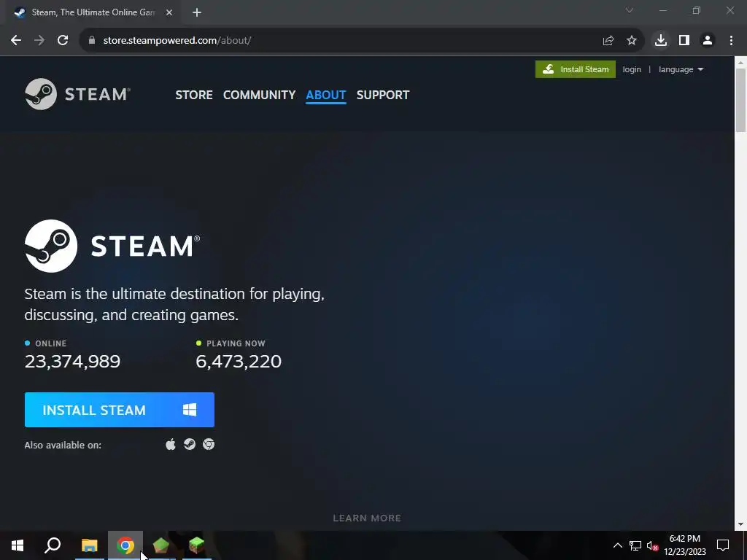Click the scrollbar down arrow
The height and width of the screenshot is (560, 747).
pyautogui.click(x=741, y=525)
